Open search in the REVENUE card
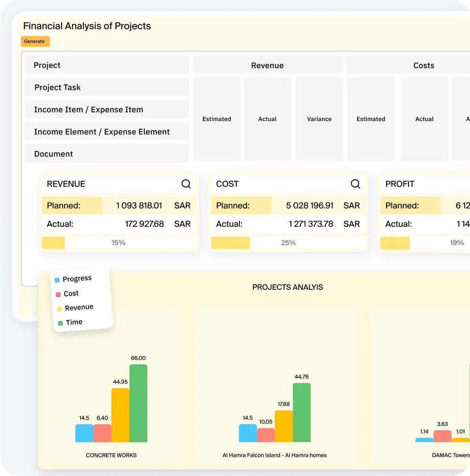The height and width of the screenshot is (476, 470). [x=186, y=184]
